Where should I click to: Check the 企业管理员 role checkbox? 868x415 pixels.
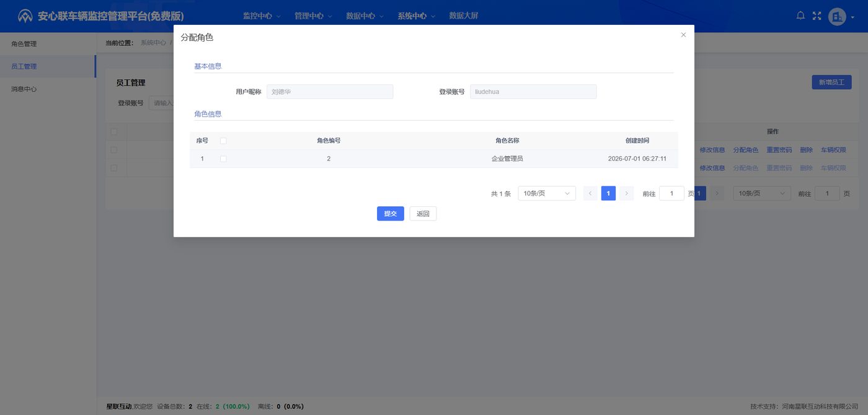pos(223,159)
